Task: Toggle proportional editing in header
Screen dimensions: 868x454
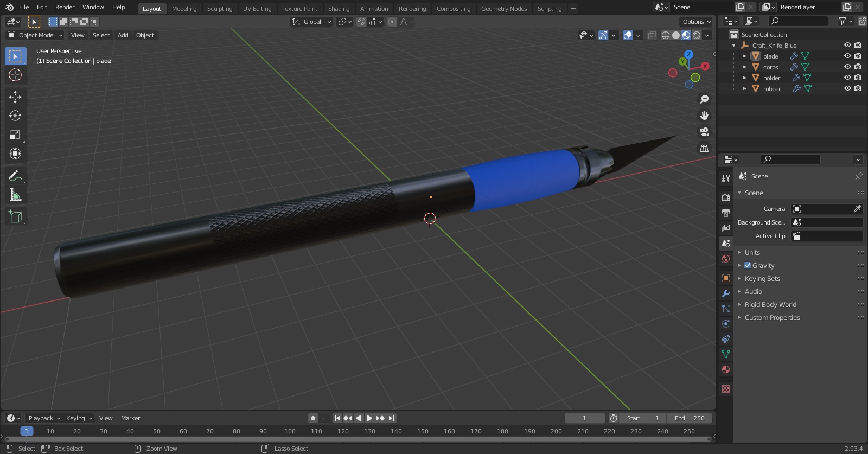Action: pyautogui.click(x=392, y=22)
